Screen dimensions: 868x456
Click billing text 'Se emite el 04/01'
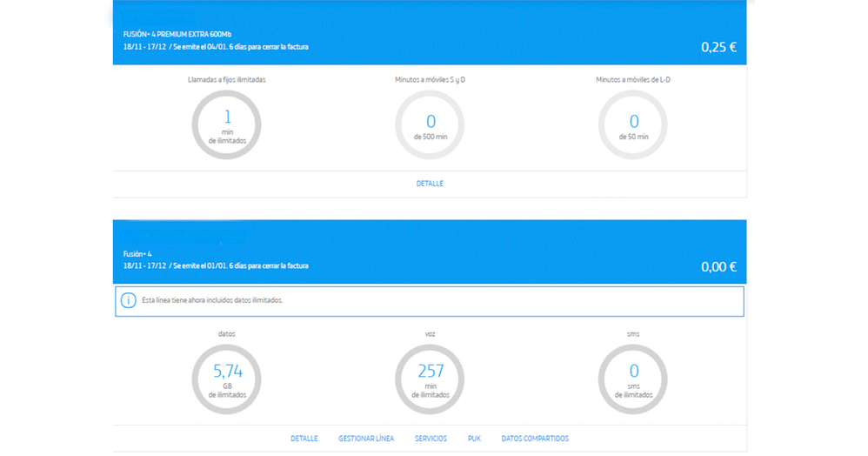tap(200, 47)
